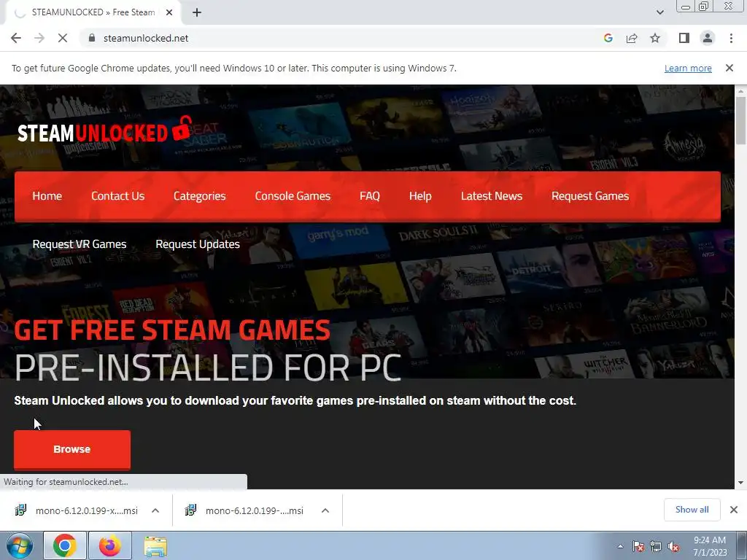Expand options for first mono download
This screenshot has width=747, height=560.
155,510
